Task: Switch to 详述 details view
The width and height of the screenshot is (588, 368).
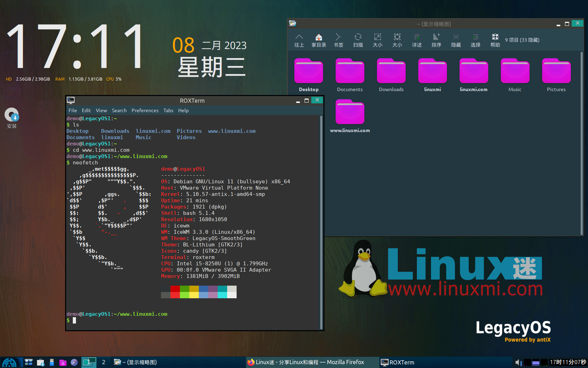Action: click(x=416, y=40)
